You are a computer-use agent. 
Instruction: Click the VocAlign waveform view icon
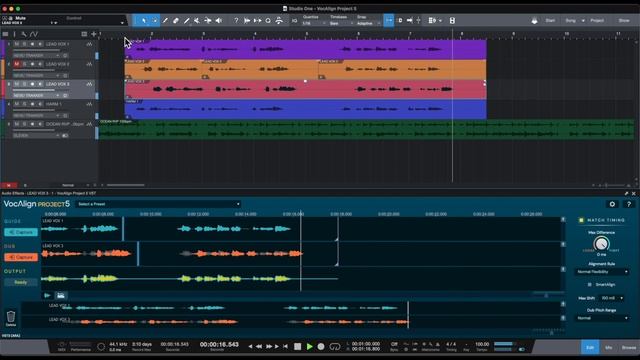click(61, 296)
